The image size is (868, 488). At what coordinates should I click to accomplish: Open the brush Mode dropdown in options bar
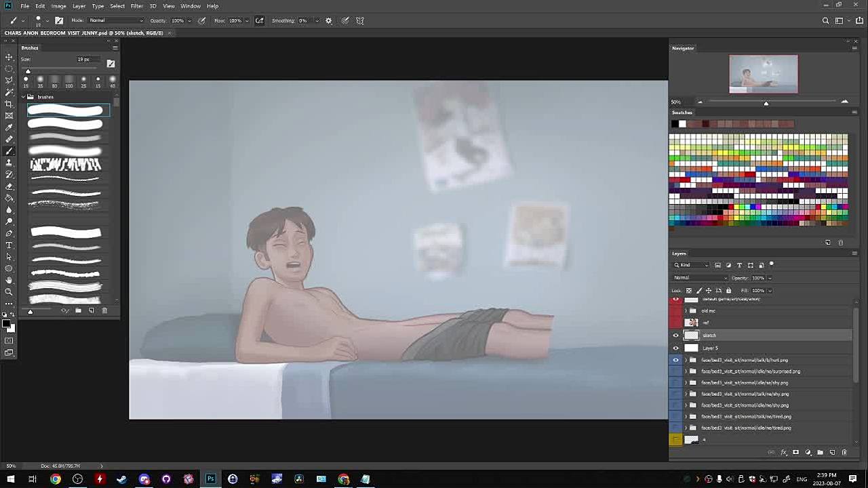(x=115, y=20)
